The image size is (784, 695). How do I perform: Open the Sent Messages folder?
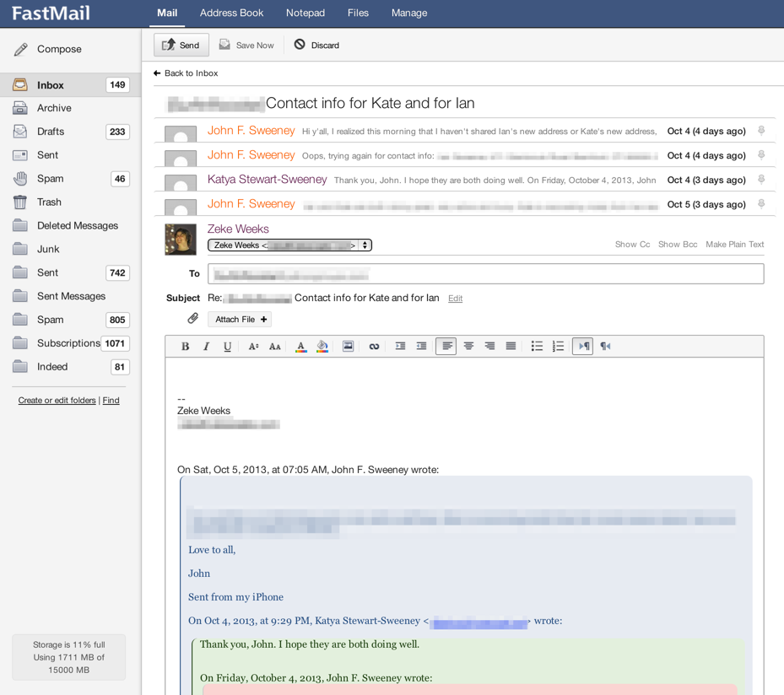(71, 296)
